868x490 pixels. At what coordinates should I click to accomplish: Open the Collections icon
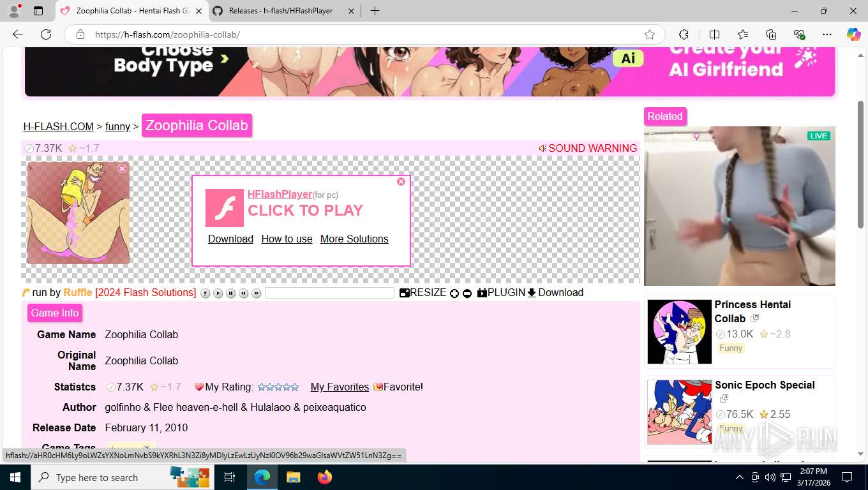(x=771, y=34)
